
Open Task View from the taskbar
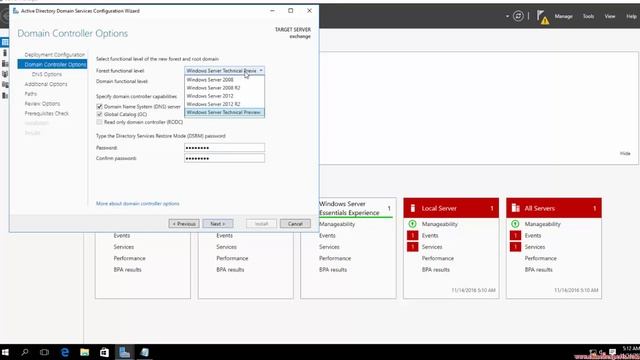tap(44, 352)
